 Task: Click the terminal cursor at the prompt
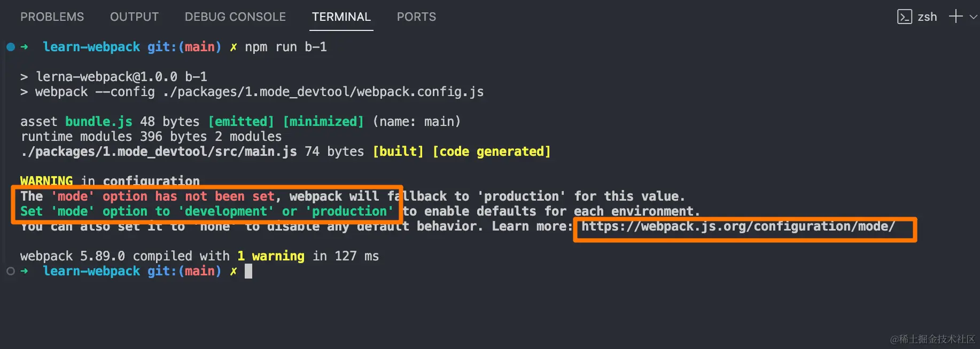tap(248, 271)
